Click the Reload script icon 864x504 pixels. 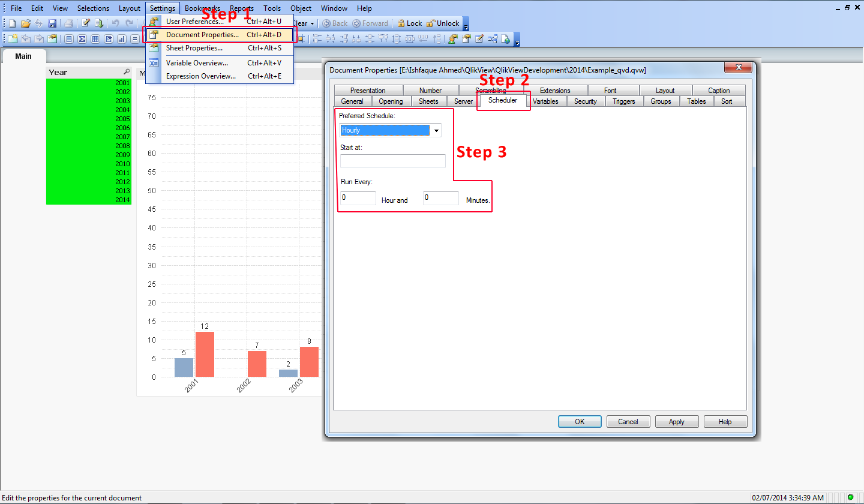tap(99, 23)
